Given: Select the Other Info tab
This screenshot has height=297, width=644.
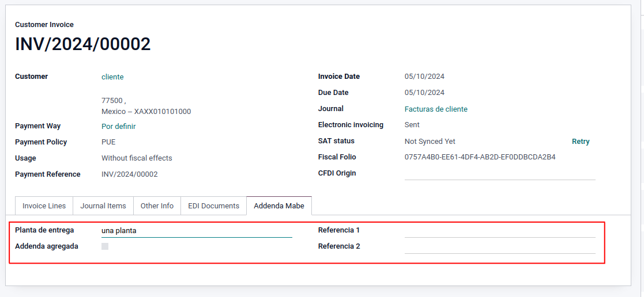Looking at the screenshot, I should pyautogui.click(x=157, y=205).
